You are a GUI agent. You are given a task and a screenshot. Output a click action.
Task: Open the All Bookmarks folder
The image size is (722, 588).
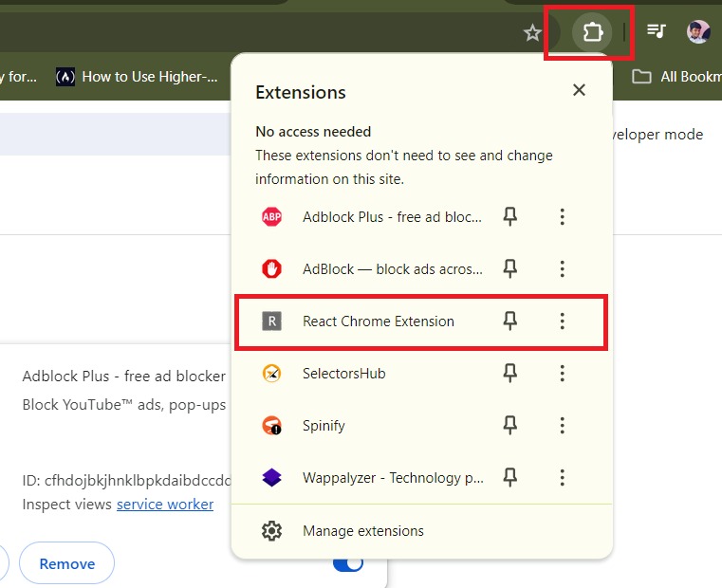pyautogui.click(x=678, y=77)
